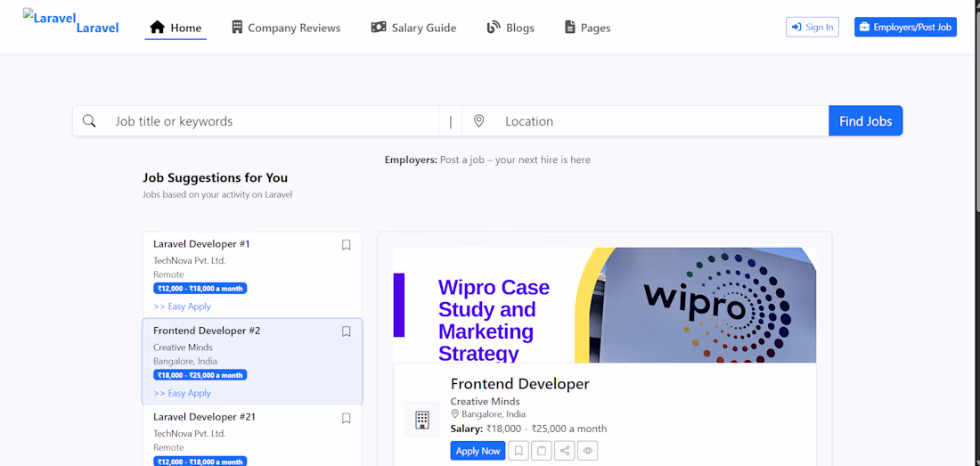The height and width of the screenshot is (466, 980).
Task: Click Frontend Developer heading in details panel
Action: (x=520, y=383)
